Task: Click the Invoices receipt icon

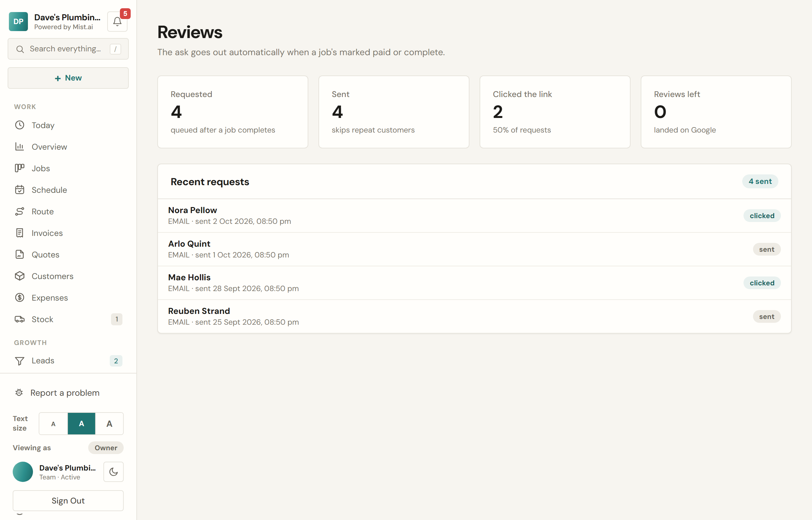Action: 20,233
